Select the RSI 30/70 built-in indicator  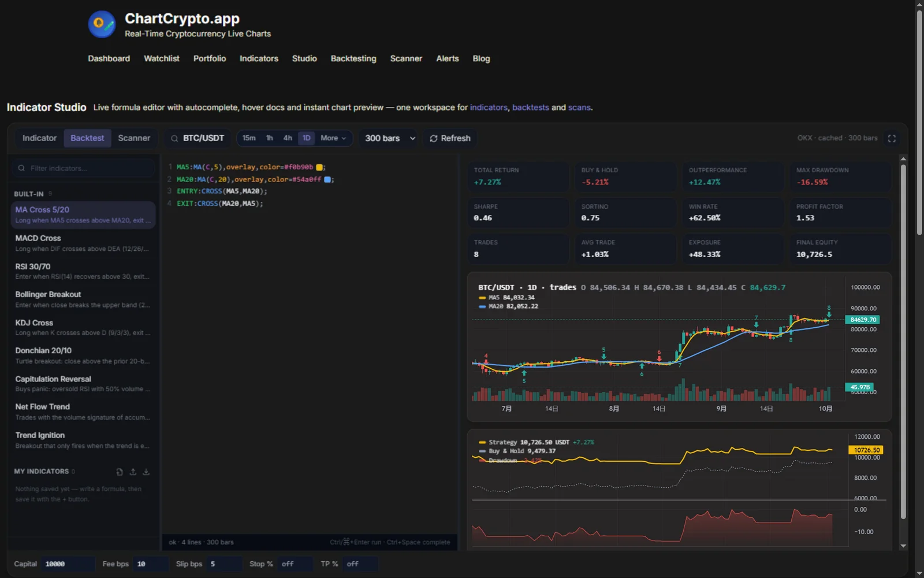83,271
